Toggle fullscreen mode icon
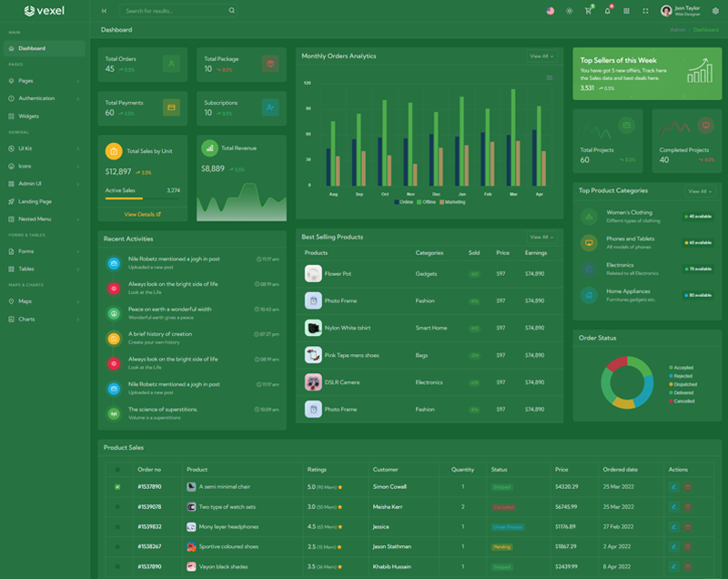Screen dimensions: 728x579 (645, 11)
